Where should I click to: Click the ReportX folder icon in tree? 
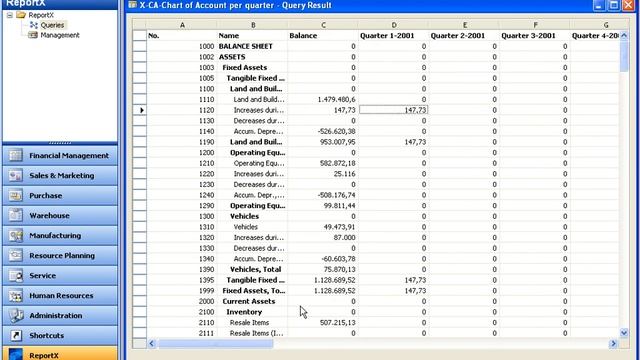(21, 15)
